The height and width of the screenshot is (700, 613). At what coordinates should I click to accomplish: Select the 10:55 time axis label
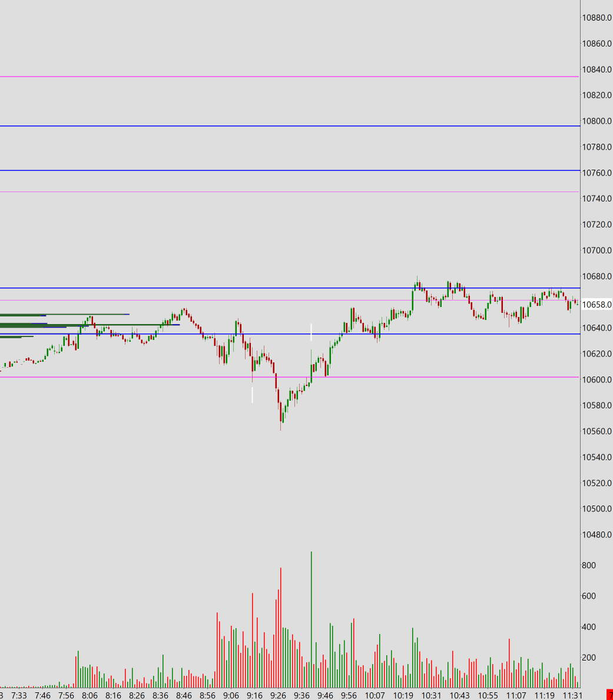point(488,695)
